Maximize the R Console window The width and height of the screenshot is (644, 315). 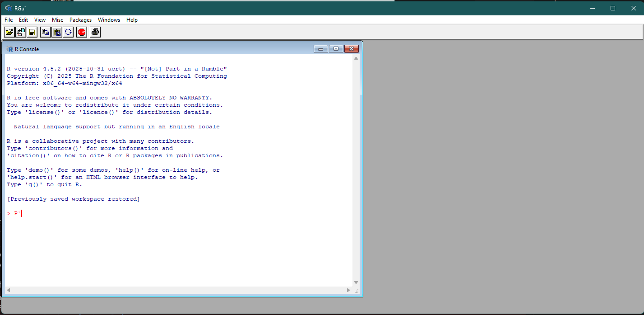pyautogui.click(x=336, y=48)
